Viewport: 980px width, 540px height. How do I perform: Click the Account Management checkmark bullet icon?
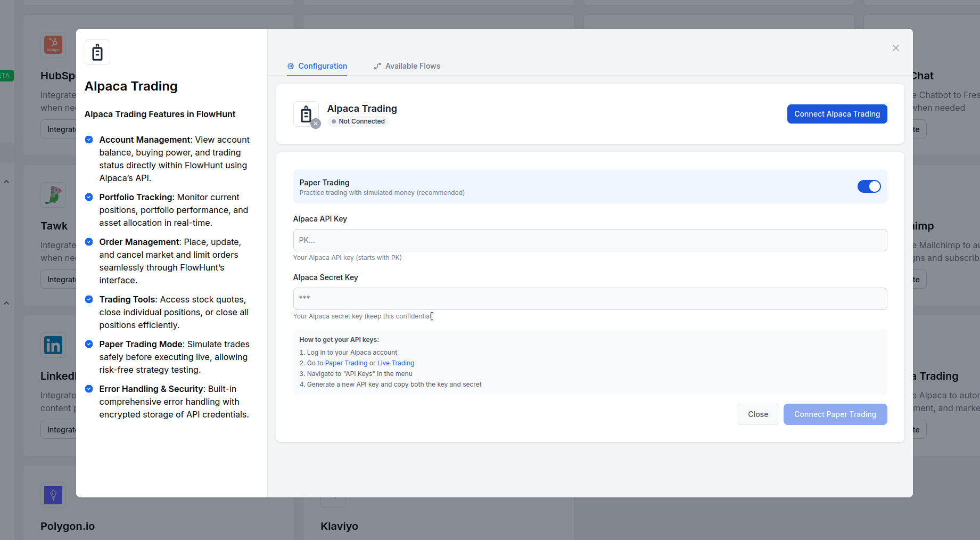[89, 140]
